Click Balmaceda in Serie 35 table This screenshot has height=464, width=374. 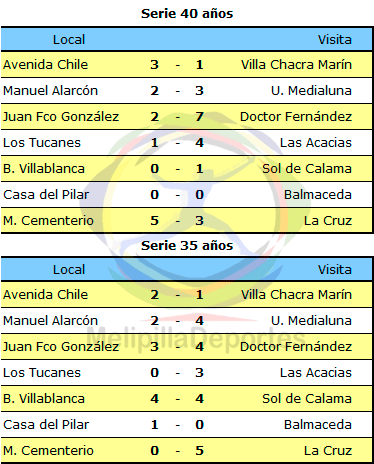[318, 425]
